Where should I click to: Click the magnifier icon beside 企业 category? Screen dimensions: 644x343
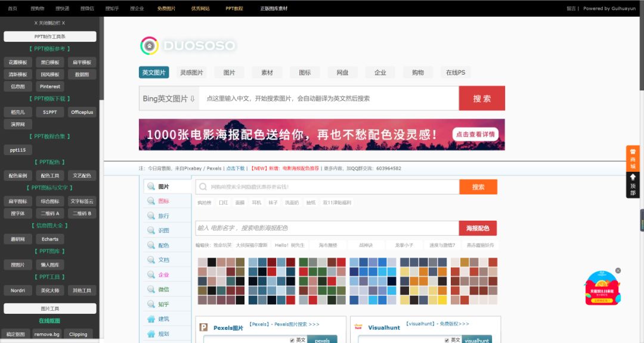(151, 274)
